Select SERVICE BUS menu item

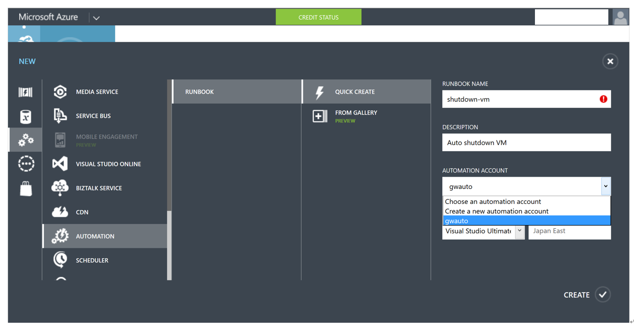105,116
